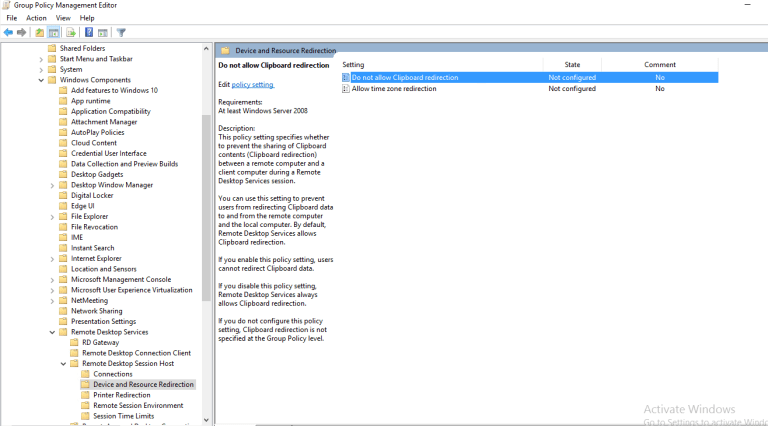Open the Help toolbar icon

(89, 33)
